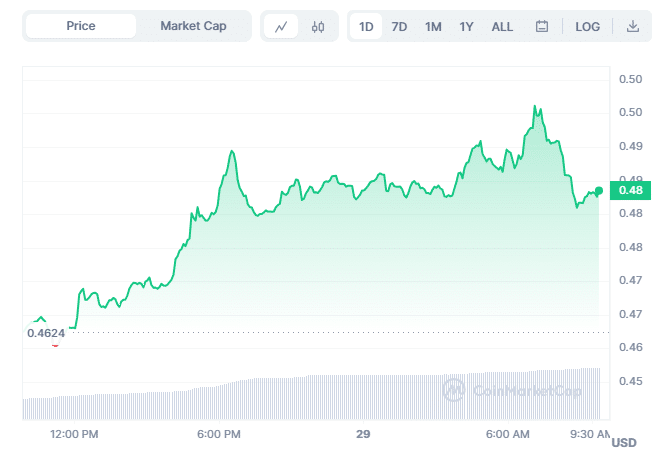Select the 1Y time range

(x=466, y=27)
